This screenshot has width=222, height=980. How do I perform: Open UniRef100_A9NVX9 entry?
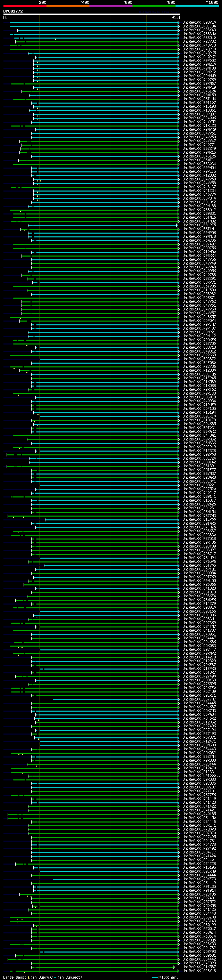pos(199,129)
